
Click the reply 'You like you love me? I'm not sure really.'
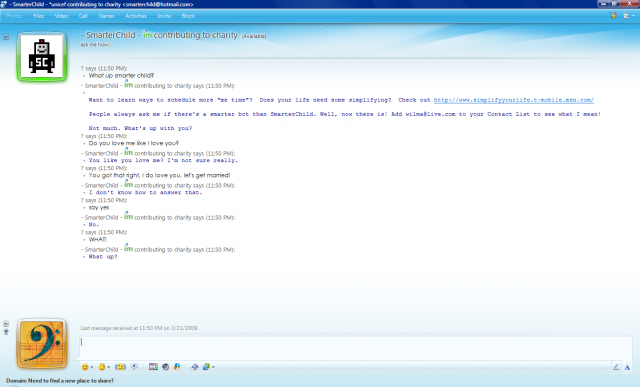[163, 160]
